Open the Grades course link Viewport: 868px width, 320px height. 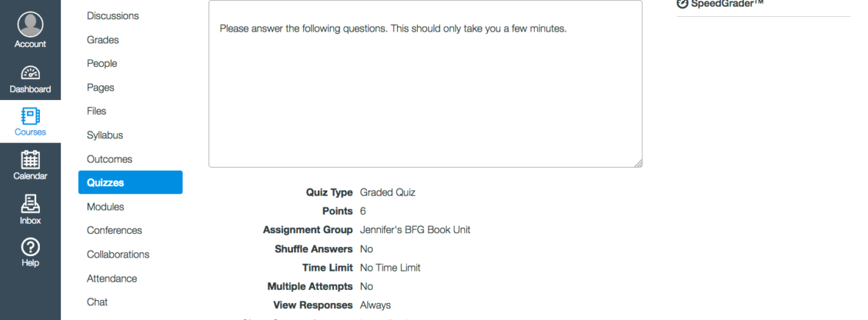pos(103,40)
